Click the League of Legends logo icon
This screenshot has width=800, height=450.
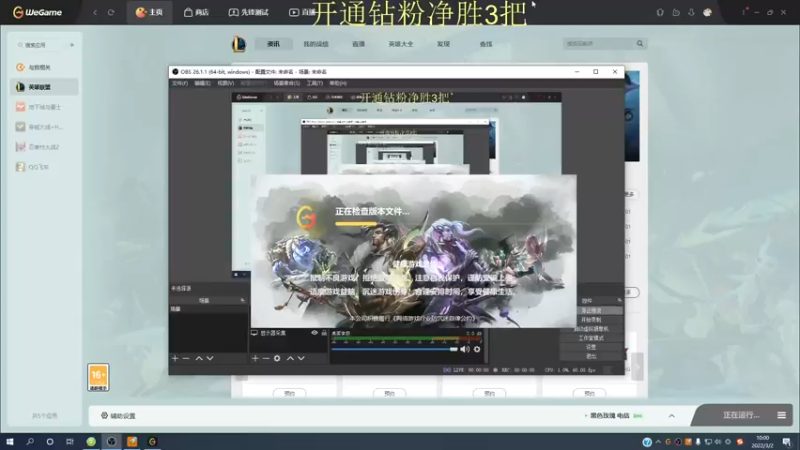(238, 44)
